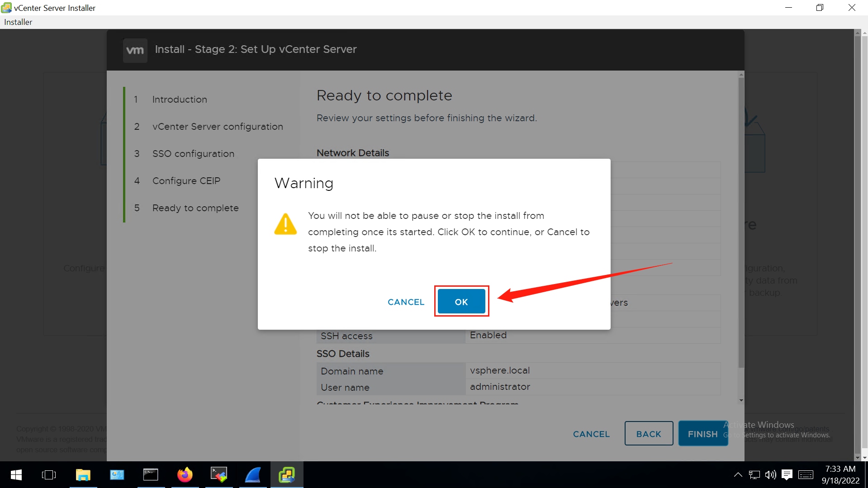Select the Introduction step
Screen dimensions: 868x488
(180, 99)
